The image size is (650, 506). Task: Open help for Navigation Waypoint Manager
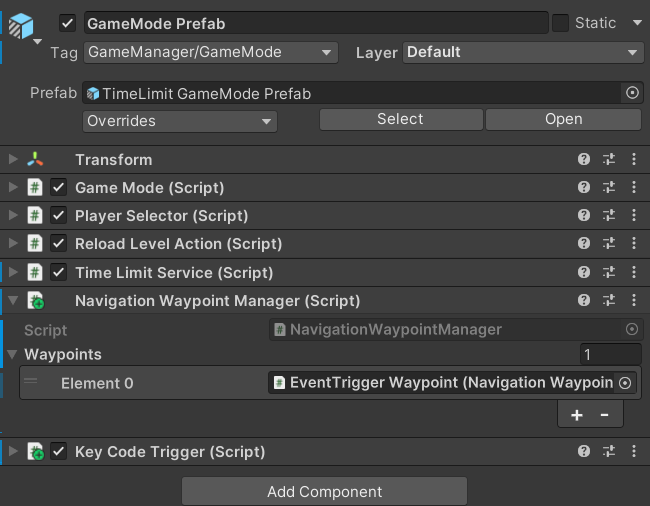click(x=584, y=300)
